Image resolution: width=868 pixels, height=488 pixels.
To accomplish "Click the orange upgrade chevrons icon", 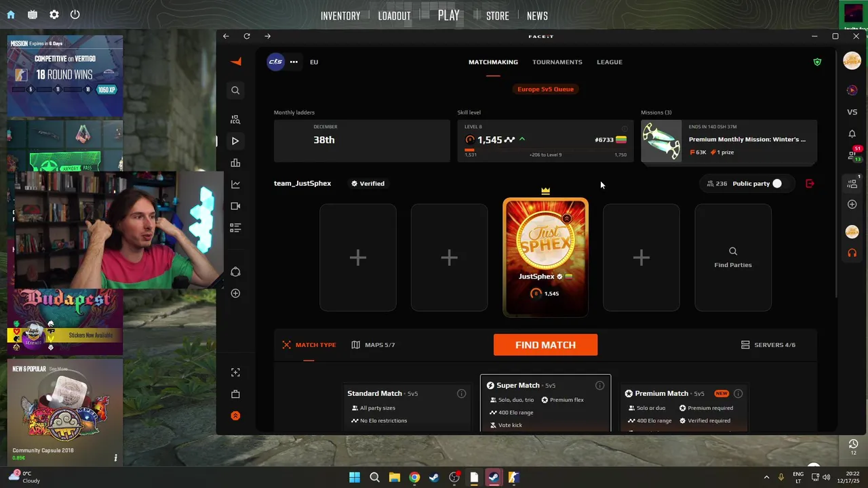I will pyautogui.click(x=235, y=415).
